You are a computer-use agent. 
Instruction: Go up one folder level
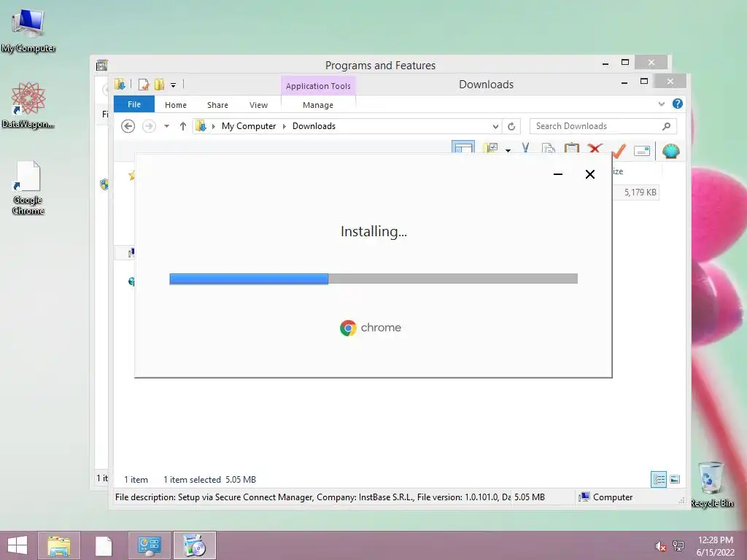(x=183, y=126)
